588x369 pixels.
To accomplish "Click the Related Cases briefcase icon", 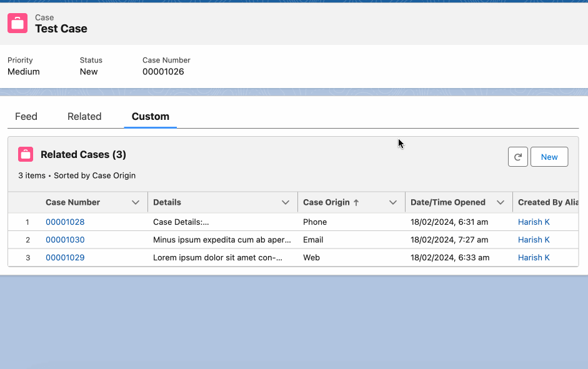I will (x=26, y=154).
